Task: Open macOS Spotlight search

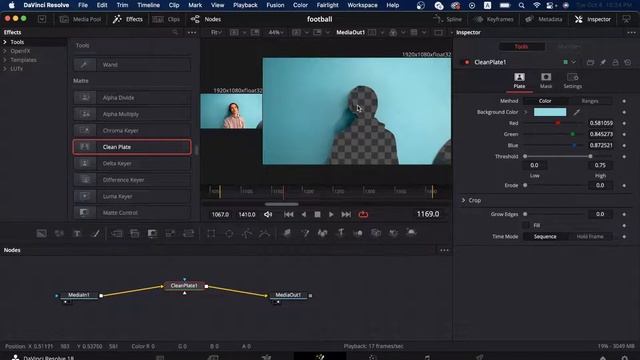Action: pyautogui.click(x=521, y=5)
